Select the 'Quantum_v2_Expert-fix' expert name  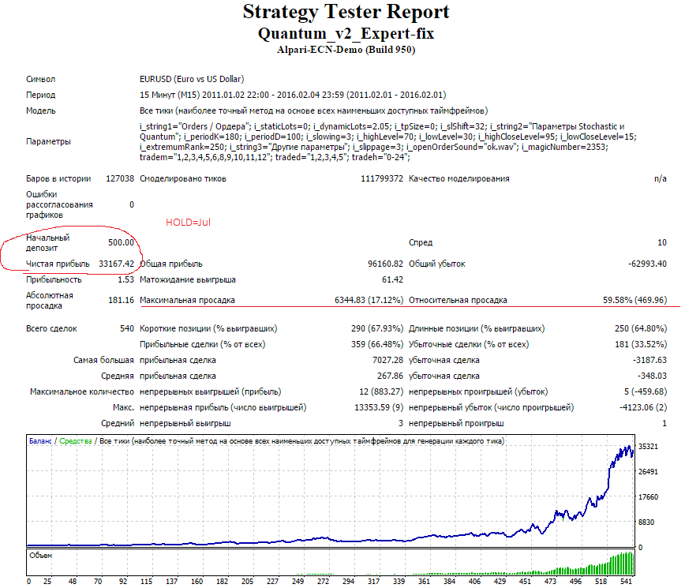tap(346, 33)
